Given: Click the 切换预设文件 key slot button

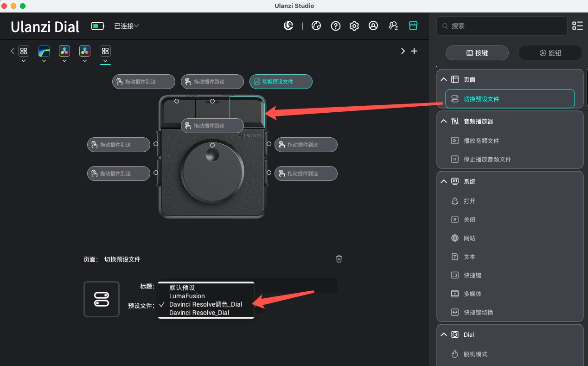Looking at the screenshot, I should 281,82.
